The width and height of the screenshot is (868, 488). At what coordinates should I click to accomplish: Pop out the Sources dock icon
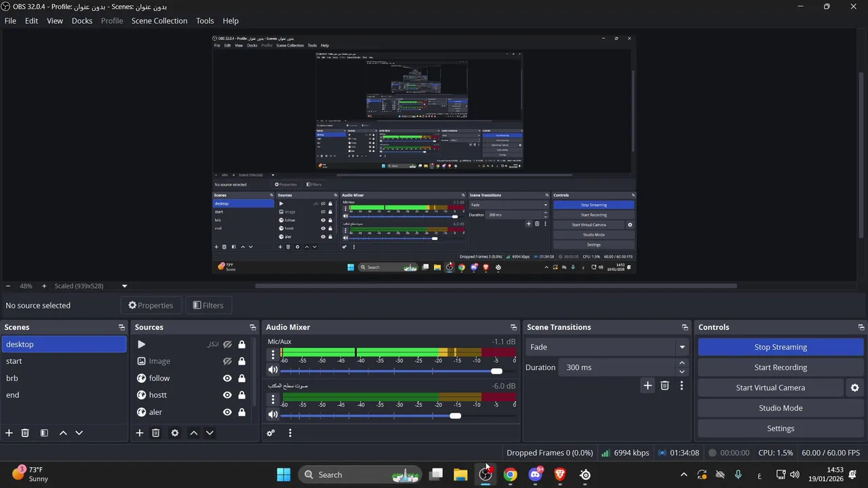click(253, 327)
